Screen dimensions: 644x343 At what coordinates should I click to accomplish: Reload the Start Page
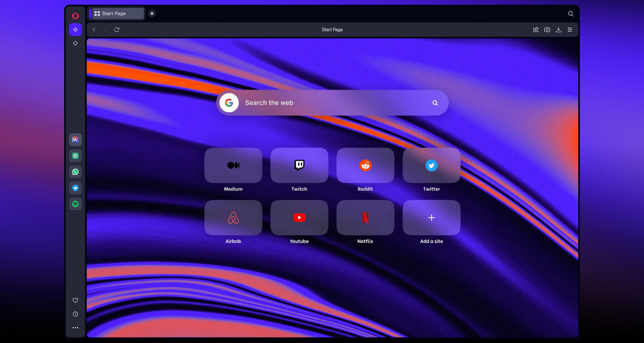[x=117, y=29]
